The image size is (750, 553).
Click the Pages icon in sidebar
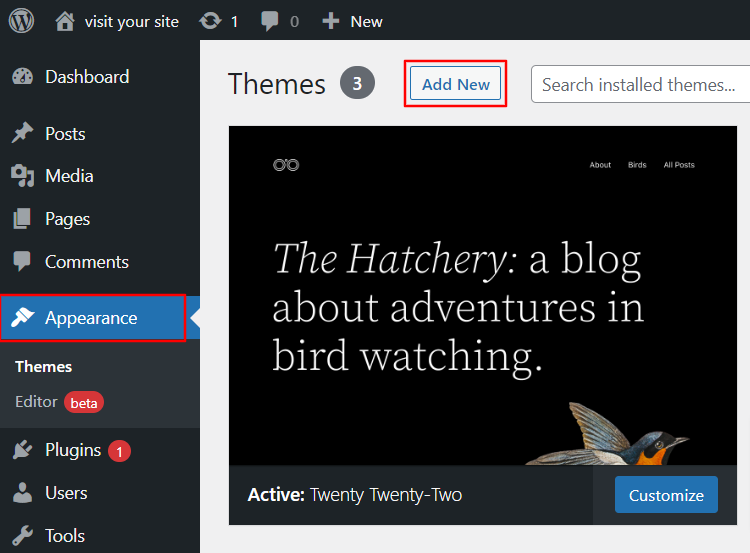tap(22, 219)
